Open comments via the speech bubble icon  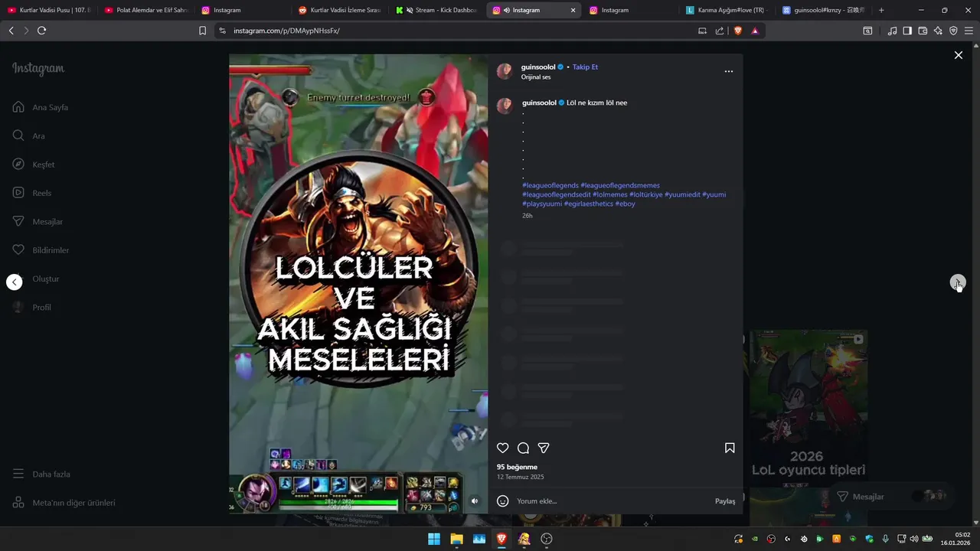click(x=523, y=448)
